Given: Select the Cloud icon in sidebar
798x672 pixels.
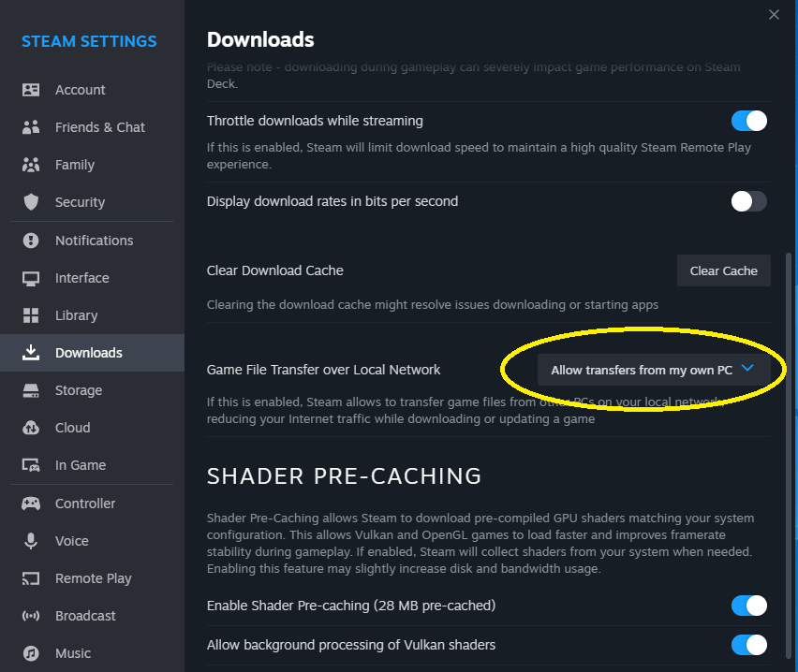Looking at the screenshot, I should click(31, 428).
